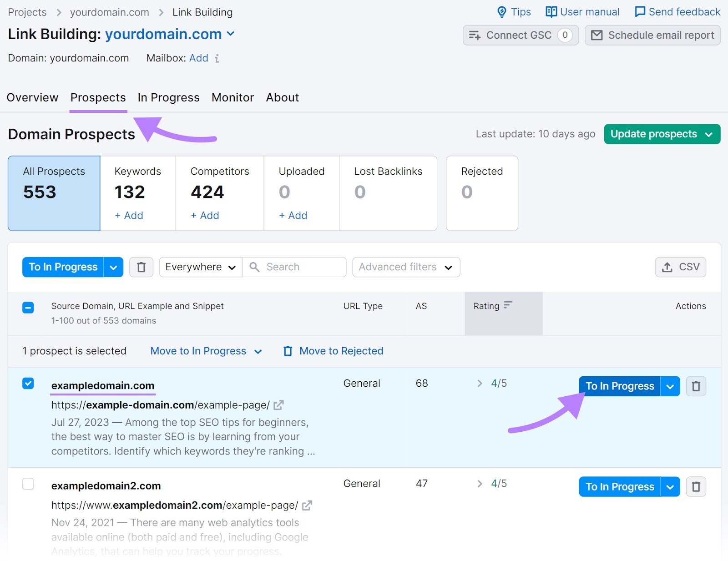
Task: Open the Everywhere filter dropdown
Action: point(200,267)
